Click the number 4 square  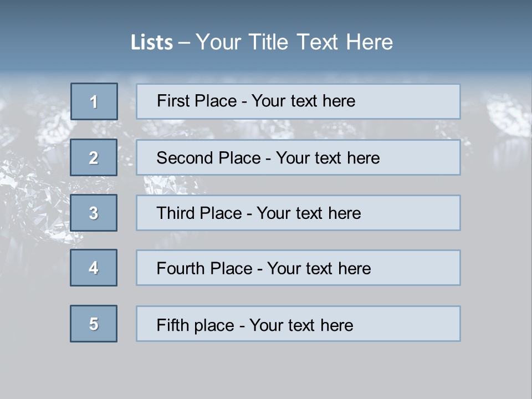coord(94,268)
